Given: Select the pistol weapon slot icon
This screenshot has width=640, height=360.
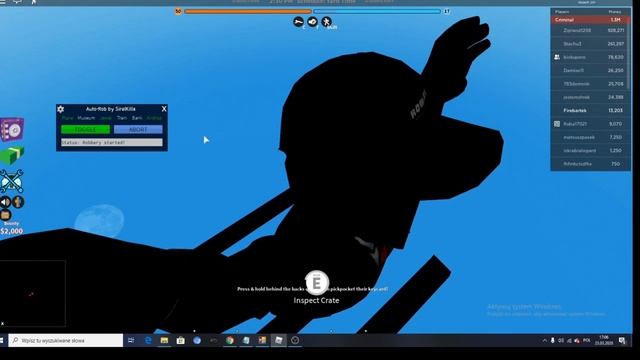Looking at the screenshot, I should click(x=298, y=22).
